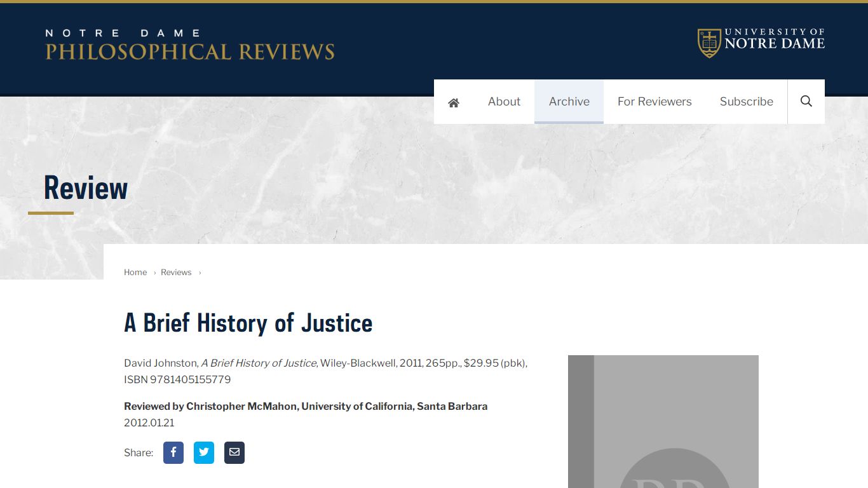Screen dimensions: 868x488
Task: Follow the Home breadcrumb link
Action: [x=135, y=272]
